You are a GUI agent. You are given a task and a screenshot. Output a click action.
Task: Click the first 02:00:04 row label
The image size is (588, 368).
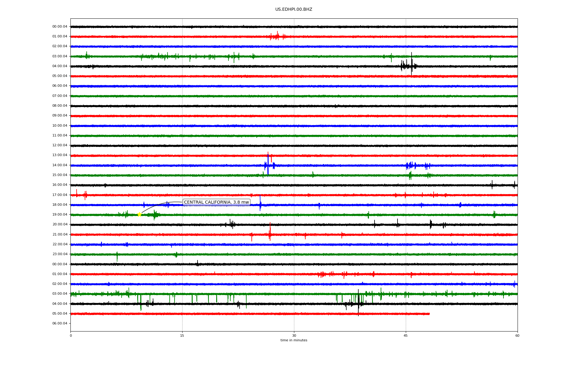(60, 46)
